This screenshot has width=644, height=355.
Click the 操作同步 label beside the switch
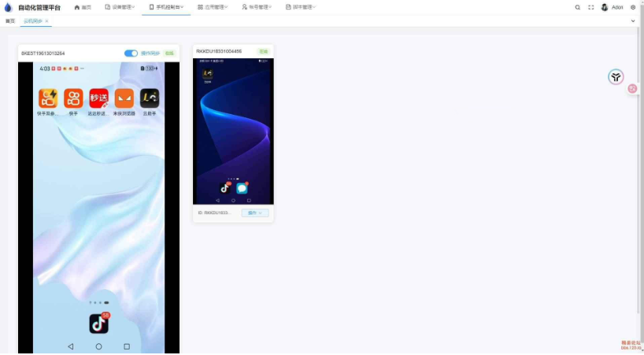[150, 54]
